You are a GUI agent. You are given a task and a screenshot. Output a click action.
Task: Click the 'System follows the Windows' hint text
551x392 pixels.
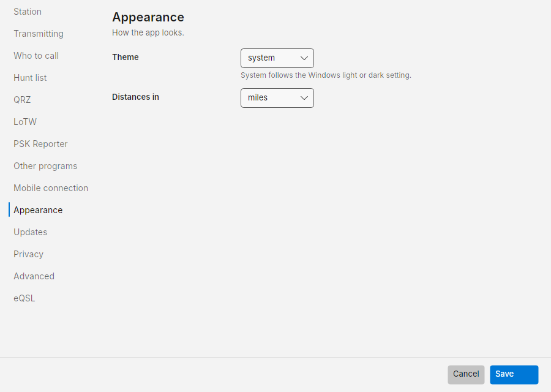[x=326, y=75]
